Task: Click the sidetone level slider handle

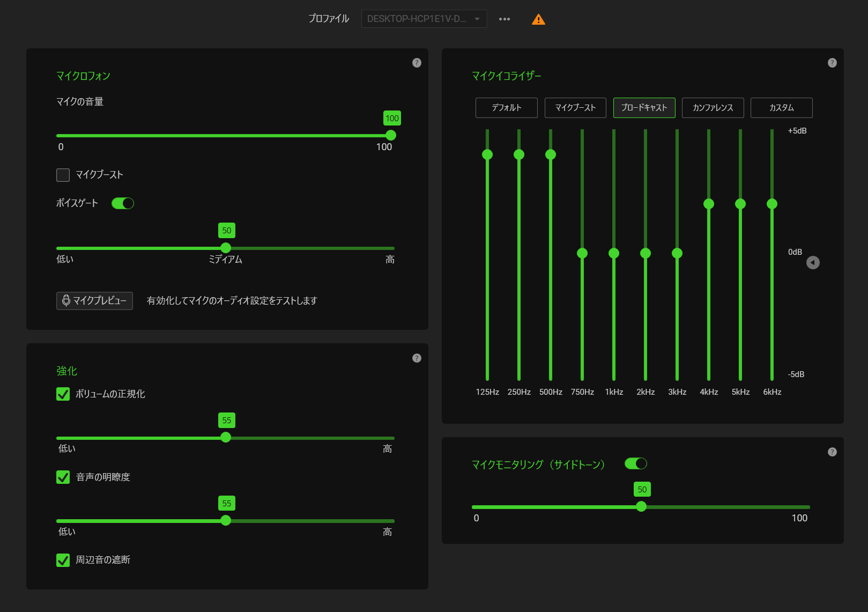Action: [641, 506]
